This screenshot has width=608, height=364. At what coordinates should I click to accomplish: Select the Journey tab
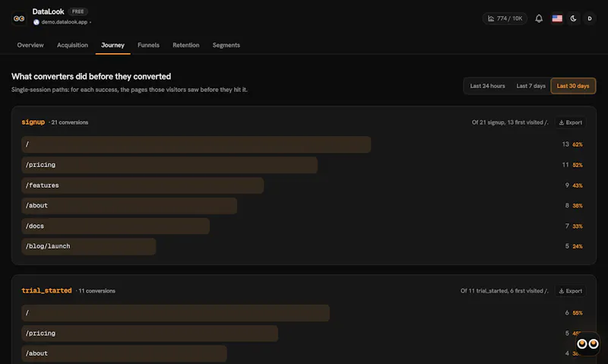[x=112, y=45]
